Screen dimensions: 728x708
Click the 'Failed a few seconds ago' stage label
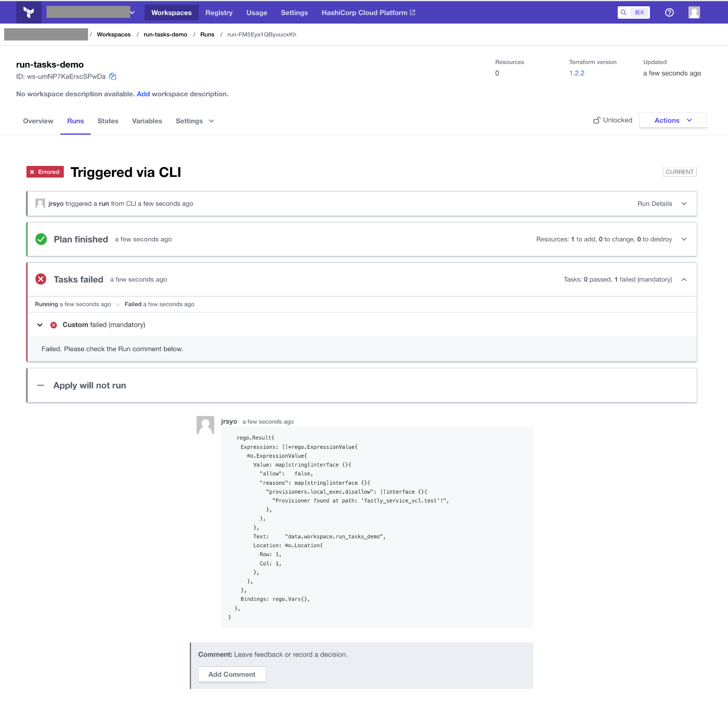click(160, 304)
